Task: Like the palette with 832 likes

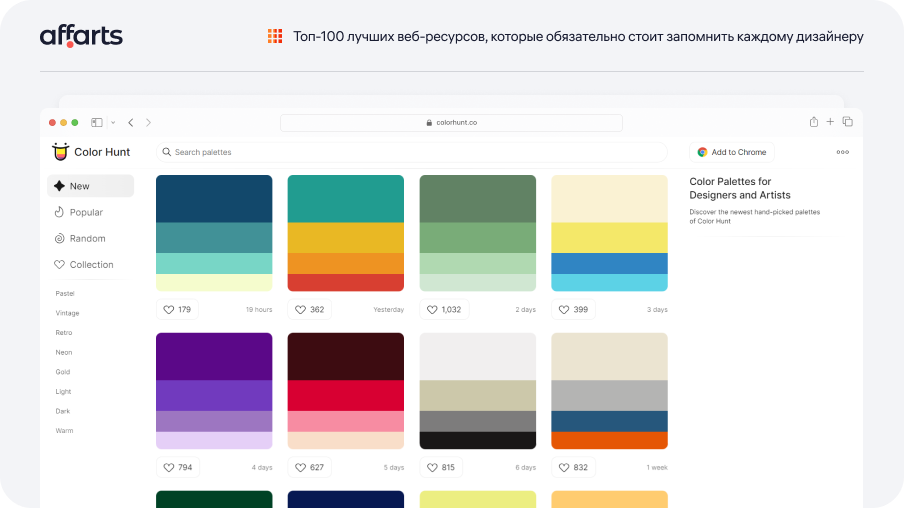Action: tap(574, 468)
